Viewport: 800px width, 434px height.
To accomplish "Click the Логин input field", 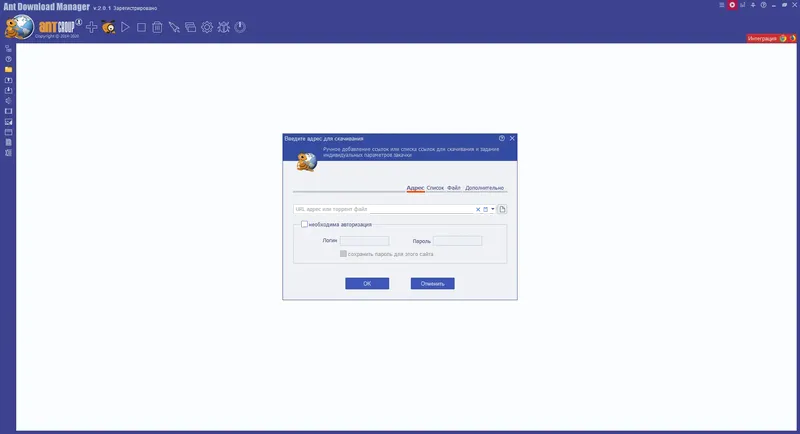I will pos(364,241).
